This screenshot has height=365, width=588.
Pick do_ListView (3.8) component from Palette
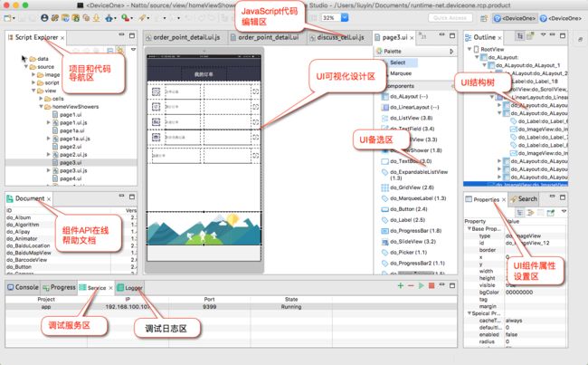pos(407,118)
